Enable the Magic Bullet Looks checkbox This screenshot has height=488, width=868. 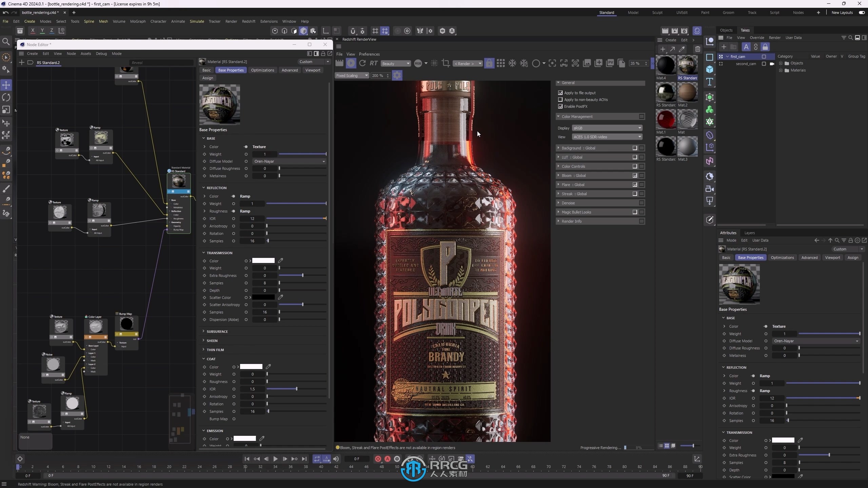(635, 212)
